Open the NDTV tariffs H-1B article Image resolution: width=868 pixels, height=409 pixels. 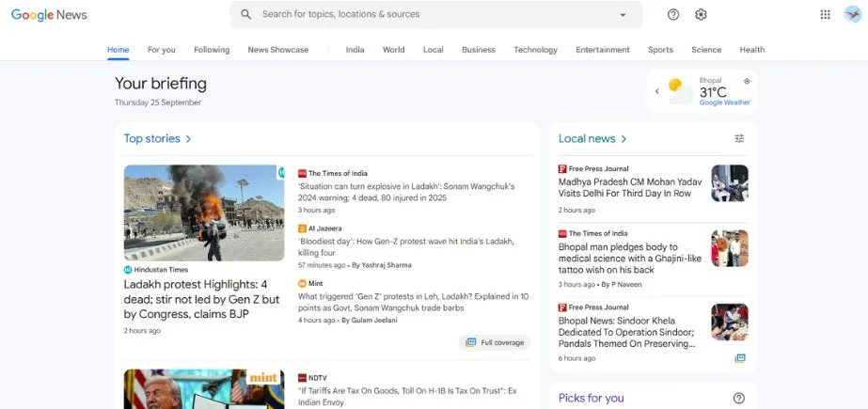click(407, 396)
